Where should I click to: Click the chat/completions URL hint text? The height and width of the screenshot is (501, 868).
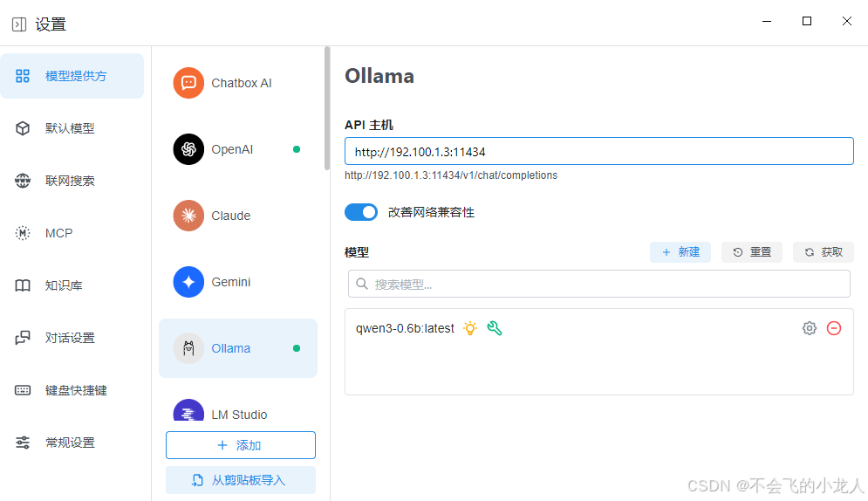coord(451,175)
